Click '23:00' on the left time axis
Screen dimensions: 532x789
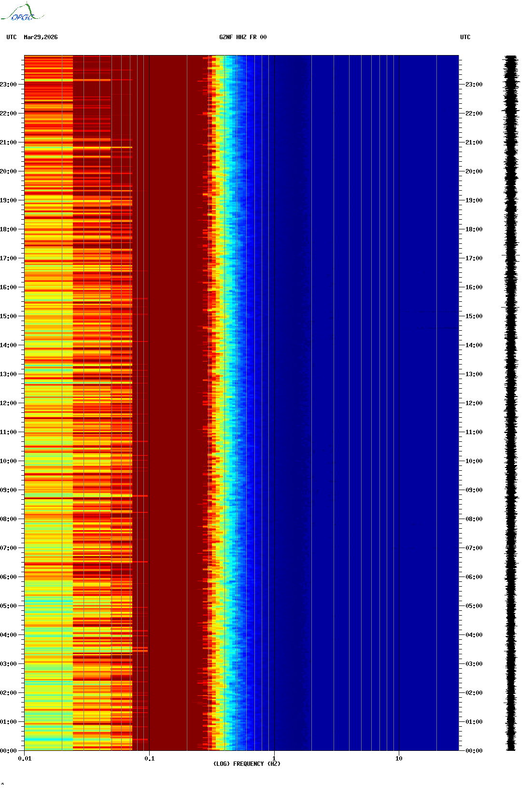(x=8, y=85)
